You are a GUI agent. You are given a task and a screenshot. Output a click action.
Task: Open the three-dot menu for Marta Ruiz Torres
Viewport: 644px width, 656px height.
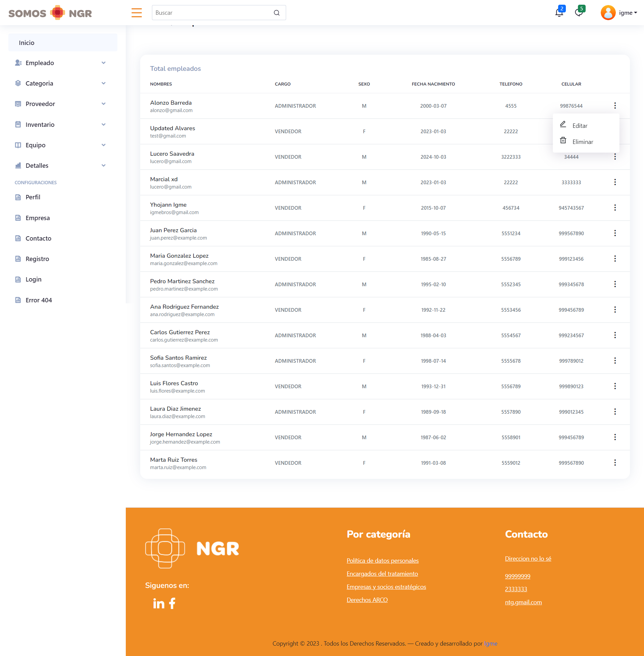point(615,462)
